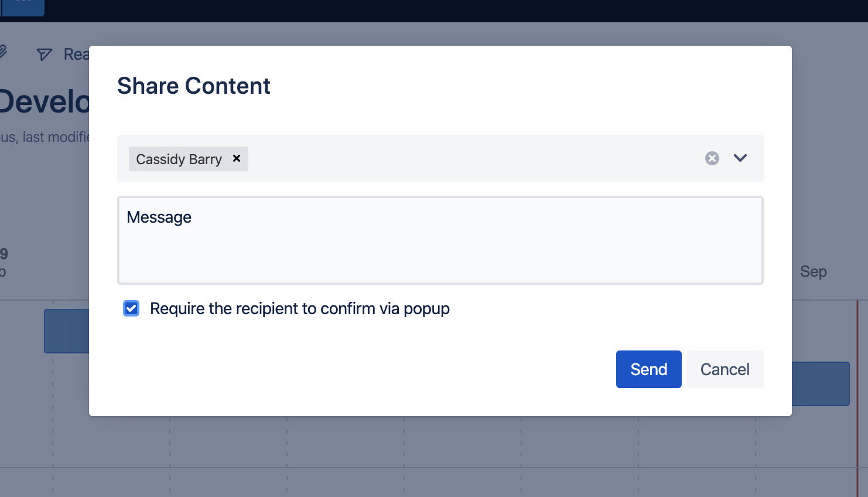868x497 pixels.
Task: Focus the Message text area
Action: pos(440,240)
